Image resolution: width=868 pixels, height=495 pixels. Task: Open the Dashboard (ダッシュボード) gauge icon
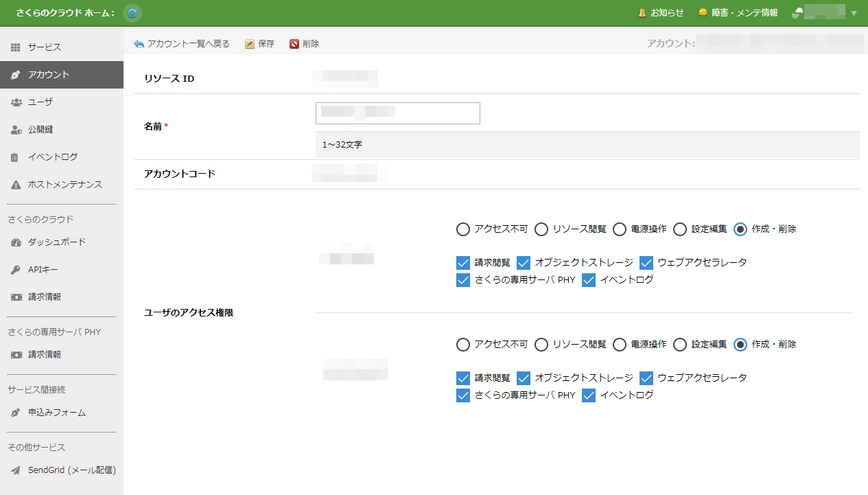click(16, 242)
